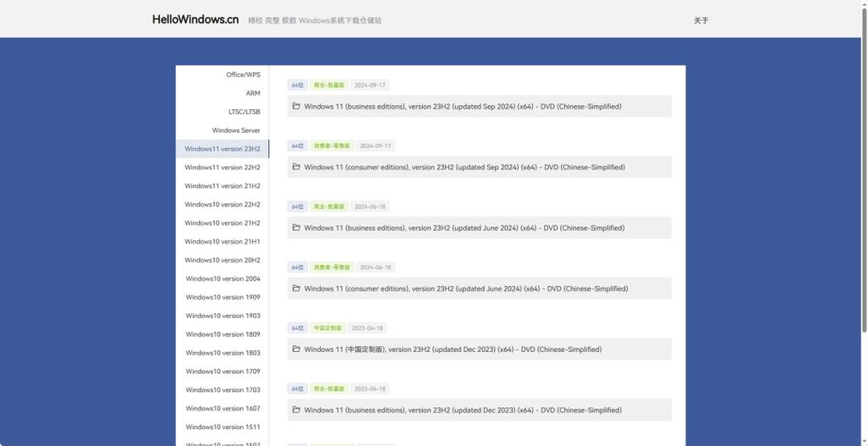Choose Windows10 version 21H1
The image size is (868, 446).
coord(222,241)
